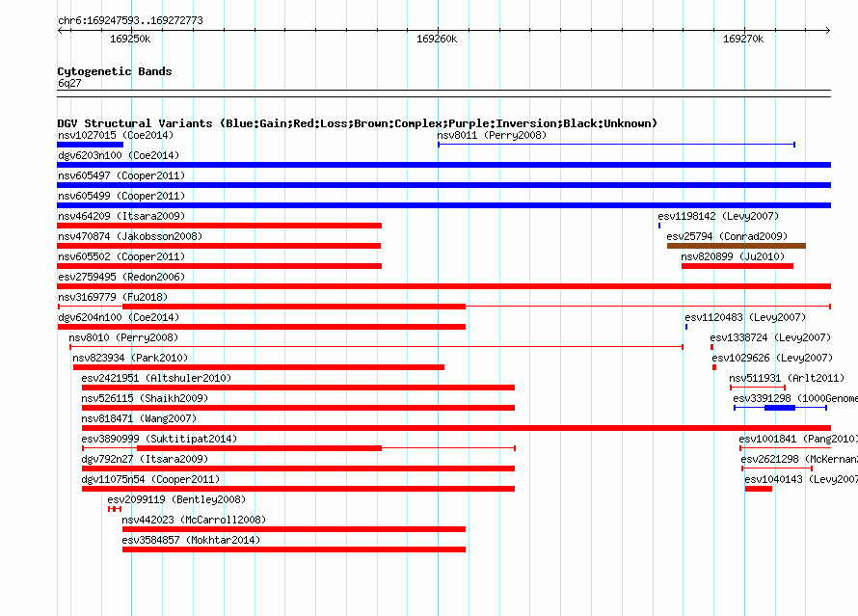Screen dimensions: 858x616
Task: Click the nsv820899 (Ju2010) red bar
Action: [x=737, y=266]
